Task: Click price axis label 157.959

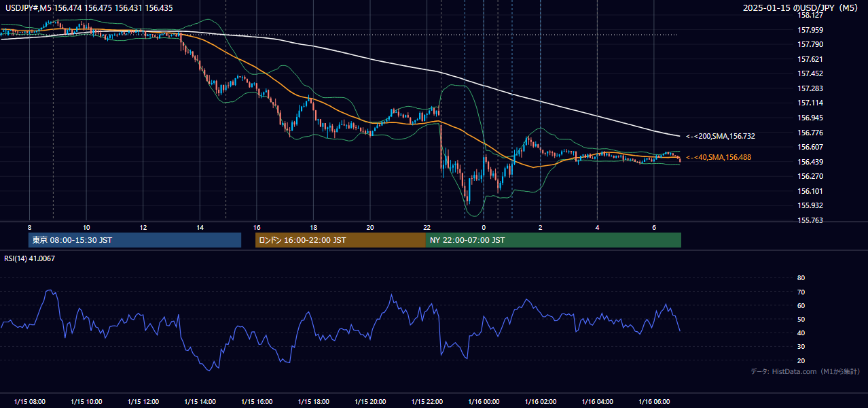Action: click(810, 30)
